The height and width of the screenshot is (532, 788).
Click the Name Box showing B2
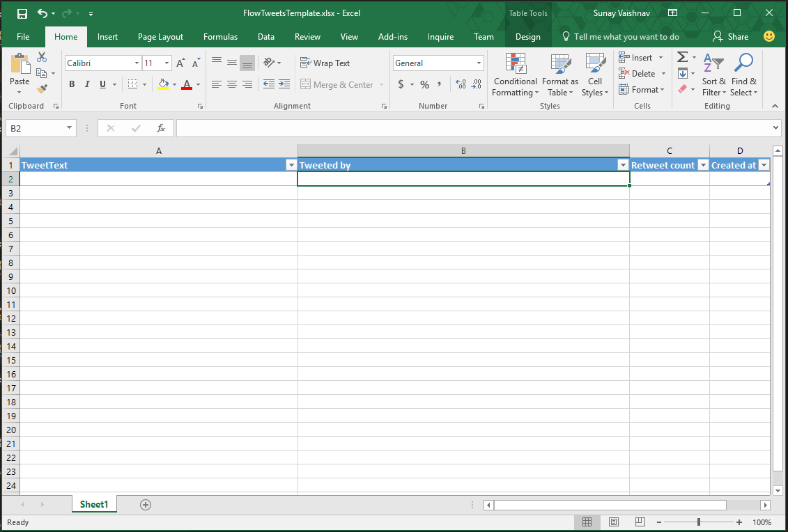[x=35, y=128]
